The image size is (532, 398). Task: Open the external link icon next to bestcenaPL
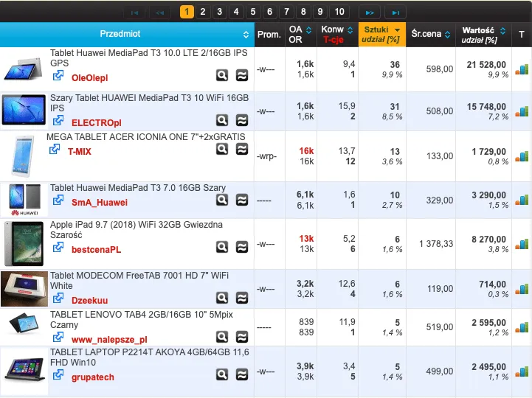tap(58, 247)
